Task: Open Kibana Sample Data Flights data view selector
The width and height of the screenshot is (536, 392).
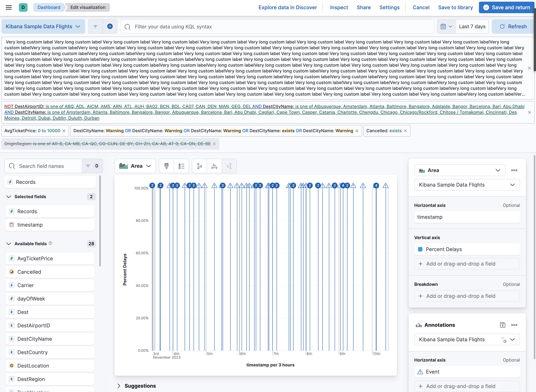Action: point(43,26)
